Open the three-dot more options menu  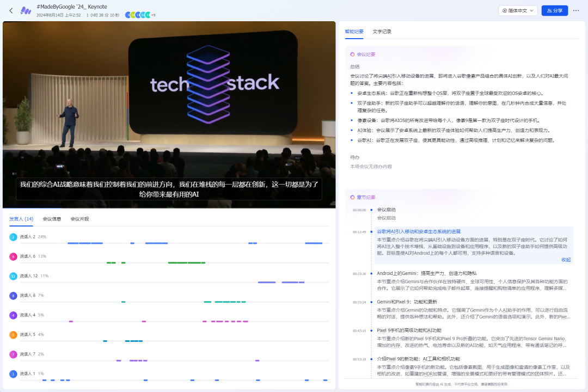click(576, 10)
